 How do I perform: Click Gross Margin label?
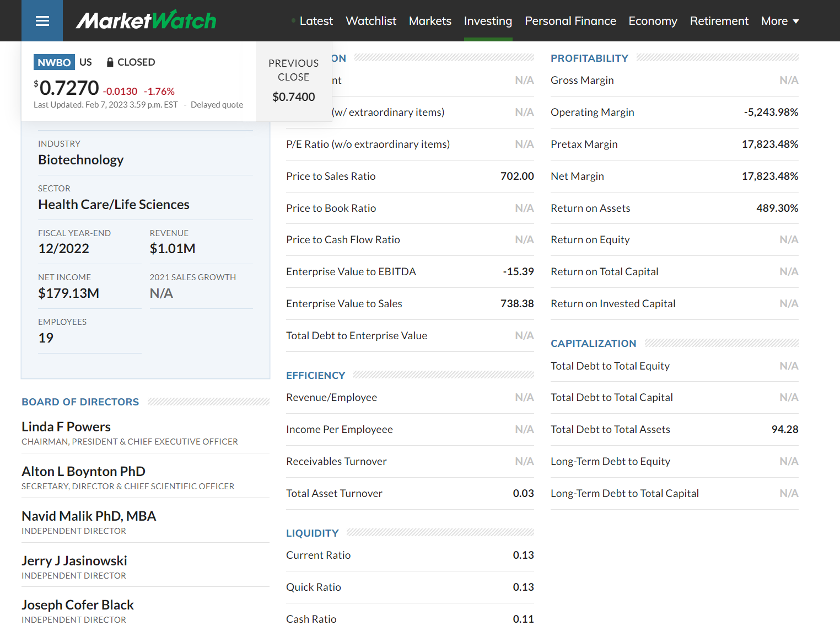pos(582,81)
